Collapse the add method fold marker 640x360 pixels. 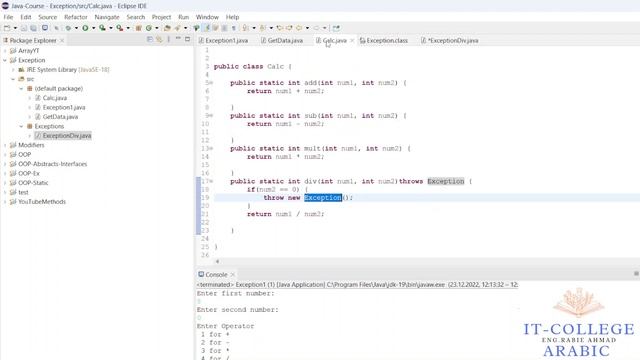211,83
